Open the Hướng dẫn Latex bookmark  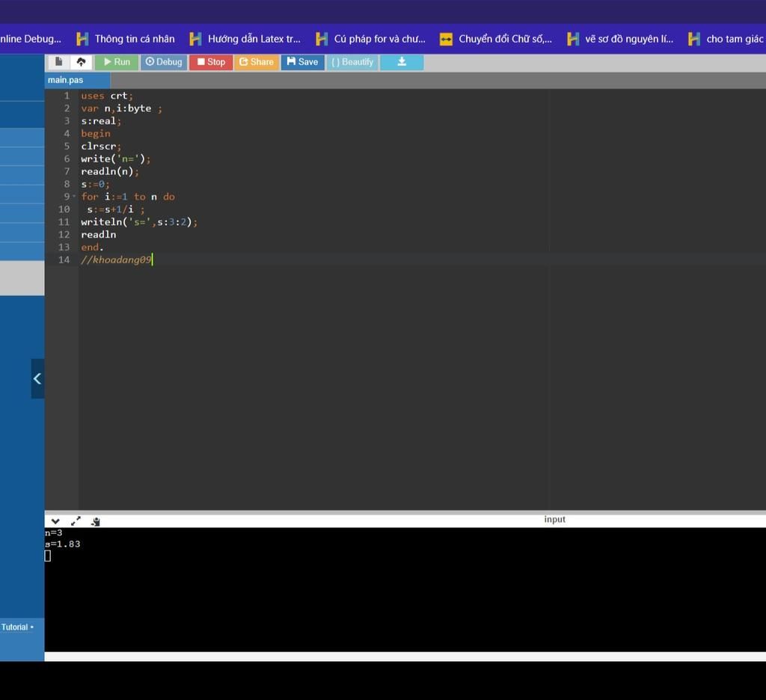pyautogui.click(x=245, y=39)
